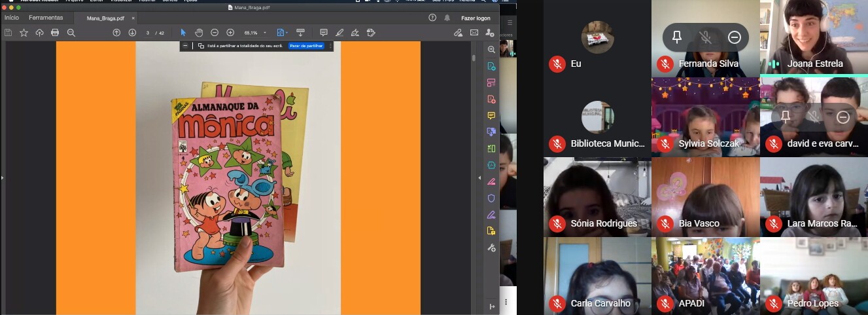This screenshot has width=868, height=315.
Task: Open the teal Scan tool in sidebar
Action: (491, 165)
